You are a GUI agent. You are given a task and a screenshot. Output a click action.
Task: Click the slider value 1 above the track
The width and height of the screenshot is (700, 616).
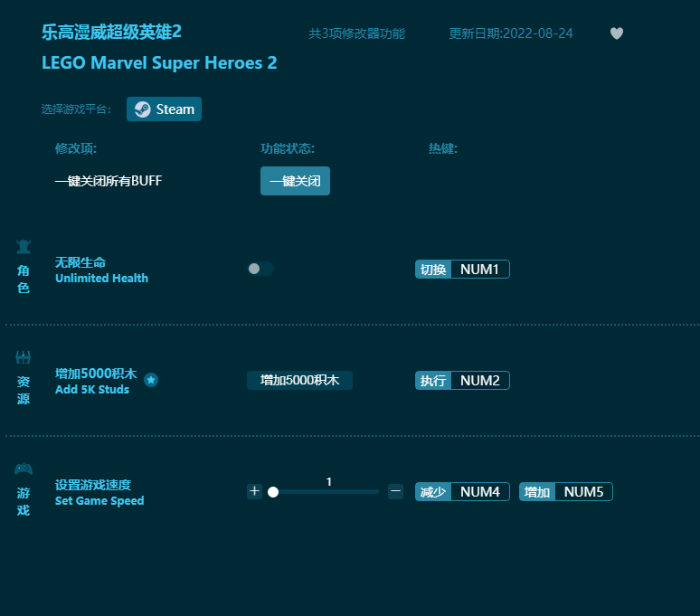click(329, 481)
